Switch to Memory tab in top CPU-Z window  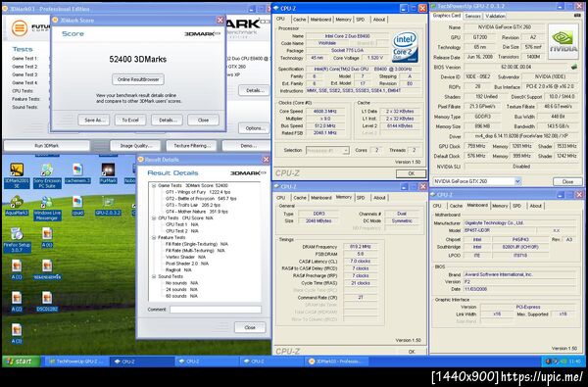343,20
